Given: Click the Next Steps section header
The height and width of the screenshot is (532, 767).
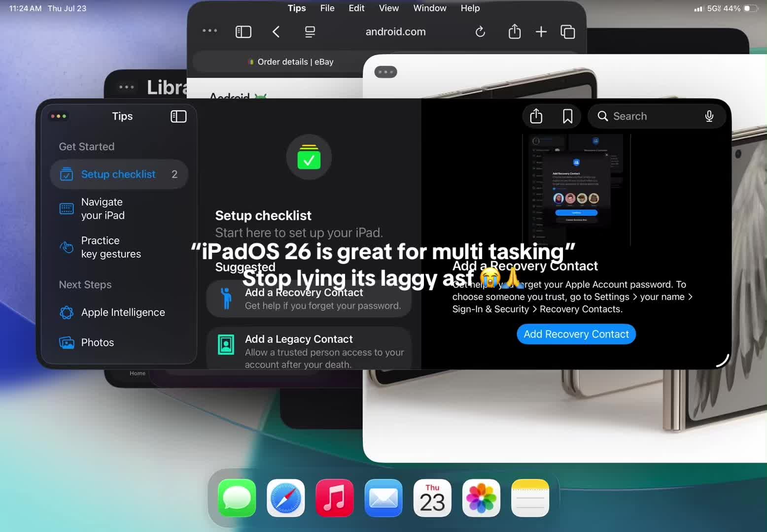Looking at the screenshot, I should pos(85,285).
